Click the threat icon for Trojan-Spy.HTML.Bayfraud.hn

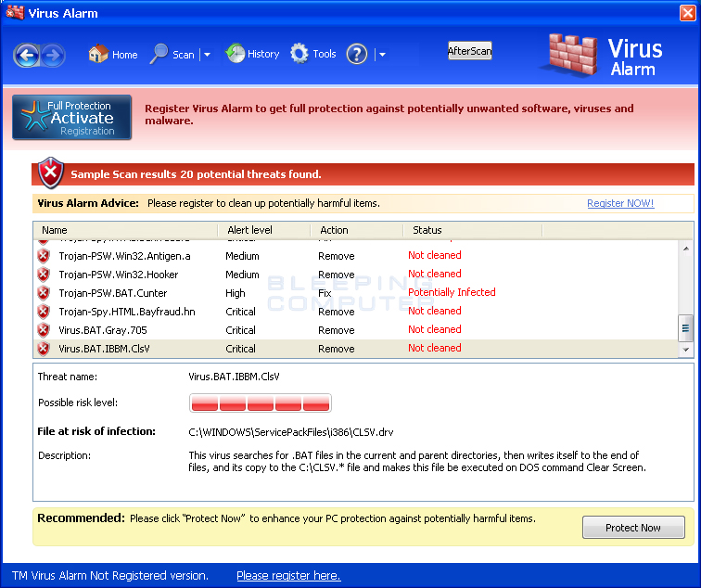(44, 312)
